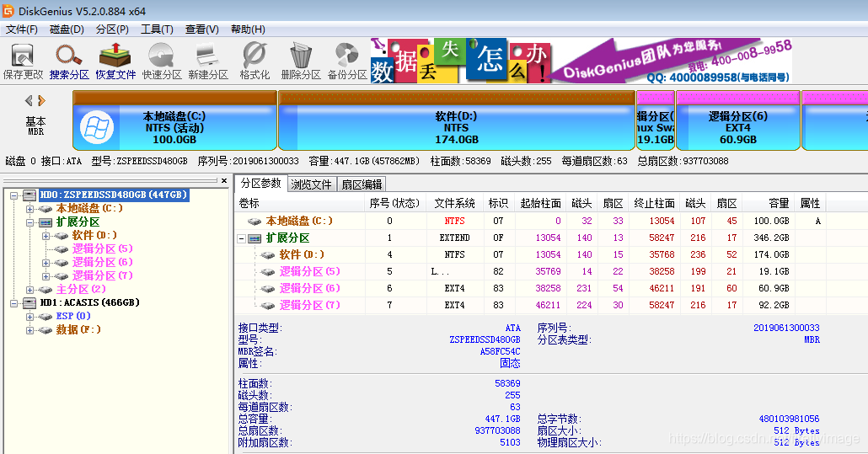Select 逻辑分区(5) in the disk tree
This screenshot has width=868, height=454.
pyautogui.click(x=103, y=248)
